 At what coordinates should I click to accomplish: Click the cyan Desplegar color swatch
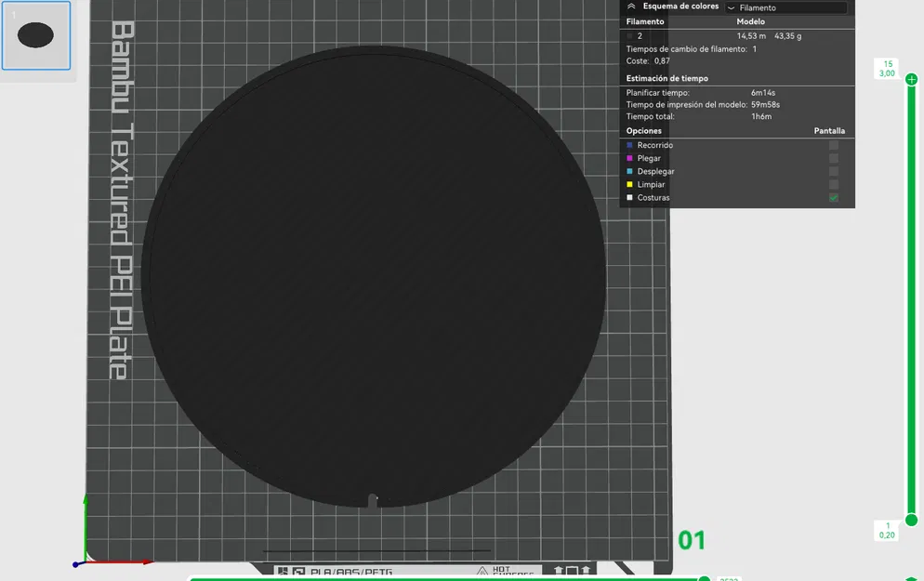click(629, 171)
